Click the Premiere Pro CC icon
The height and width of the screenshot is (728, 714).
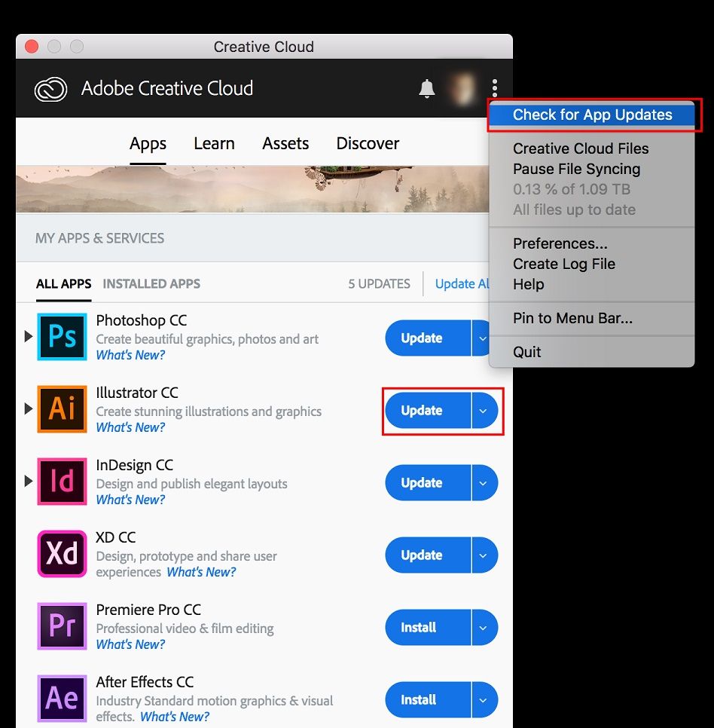coord(62,627)
